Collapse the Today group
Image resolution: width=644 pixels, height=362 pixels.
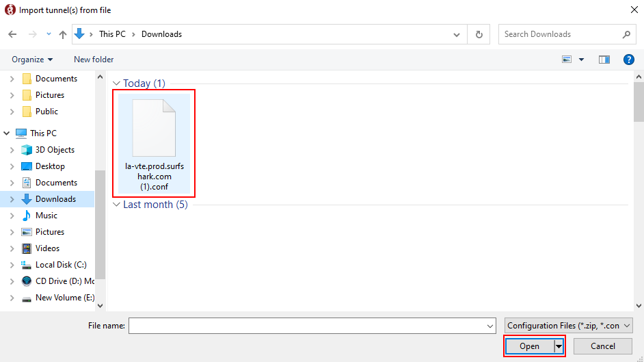116,83
